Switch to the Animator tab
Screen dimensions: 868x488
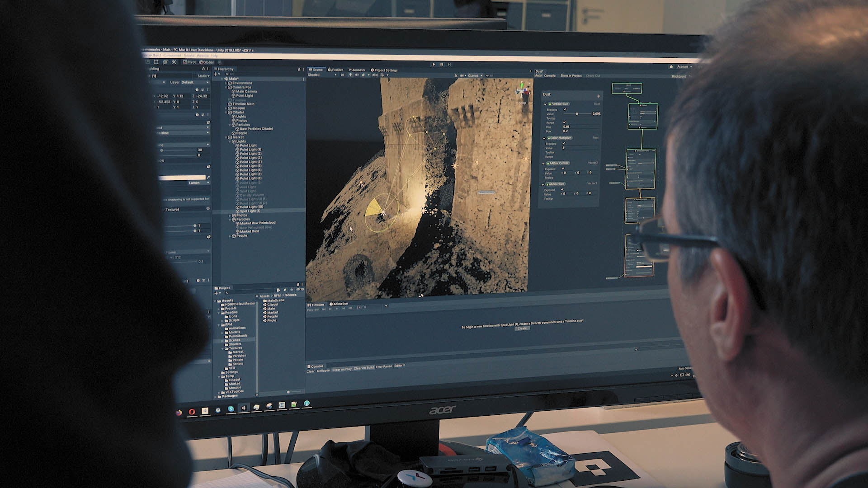(x=357, y=70)
